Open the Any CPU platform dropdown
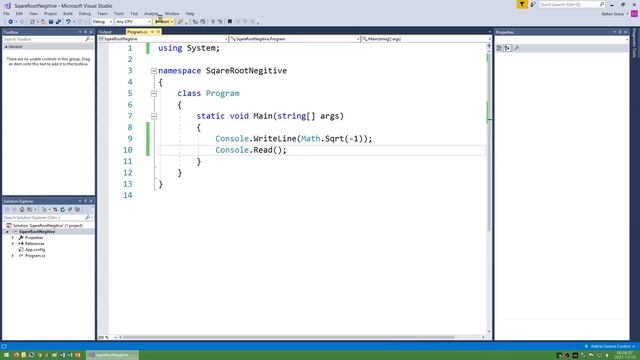 click(133, 22)
